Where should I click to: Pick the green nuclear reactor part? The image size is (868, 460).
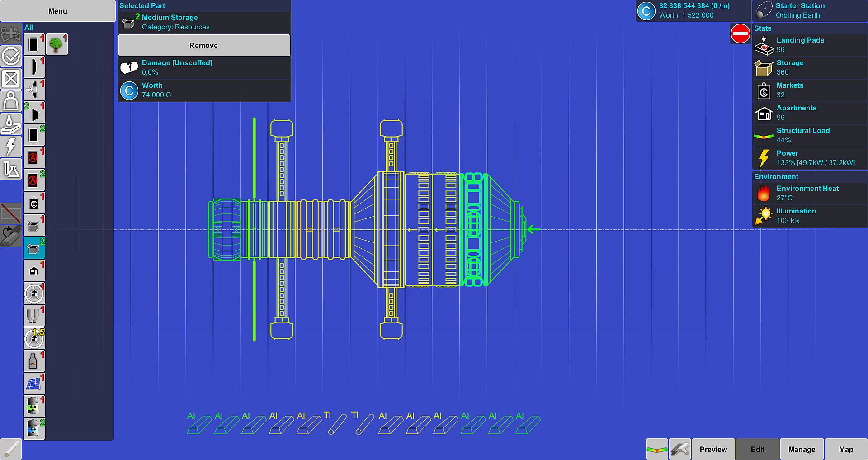[34, 406]
